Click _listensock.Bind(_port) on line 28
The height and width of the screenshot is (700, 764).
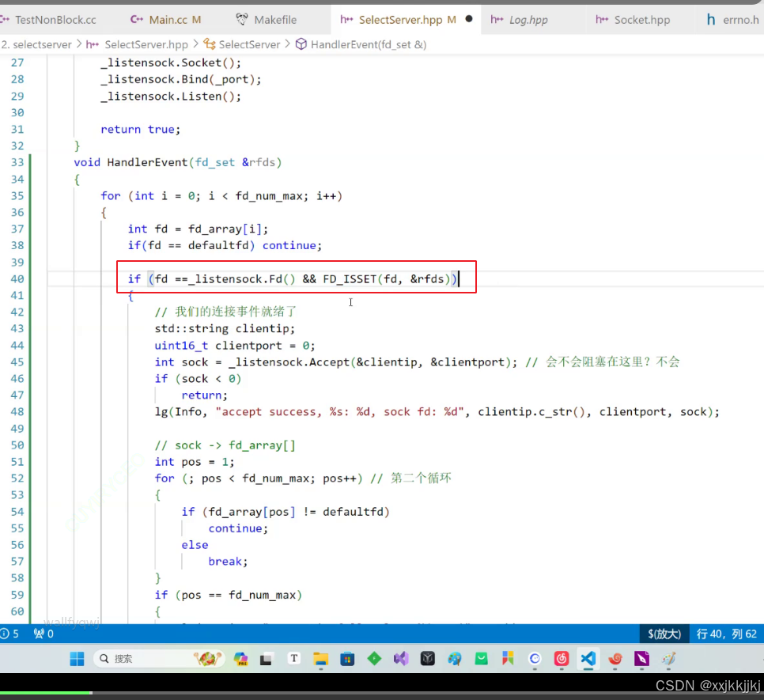click(x=181, y=79)
